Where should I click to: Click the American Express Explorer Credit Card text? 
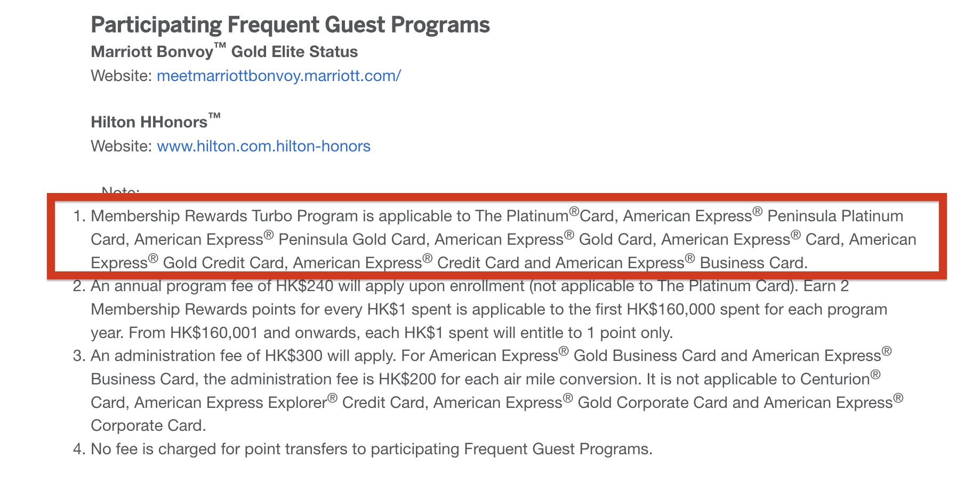(x=281, y=402)
